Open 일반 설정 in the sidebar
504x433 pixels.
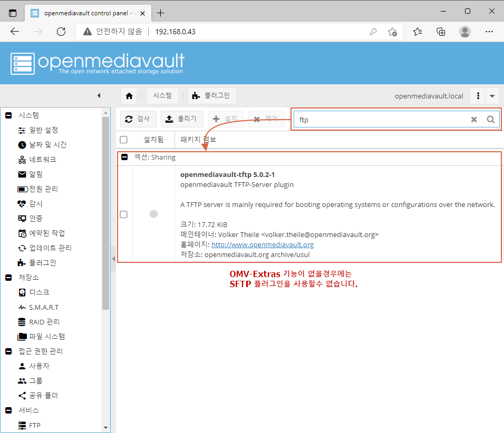click(38, 130)
